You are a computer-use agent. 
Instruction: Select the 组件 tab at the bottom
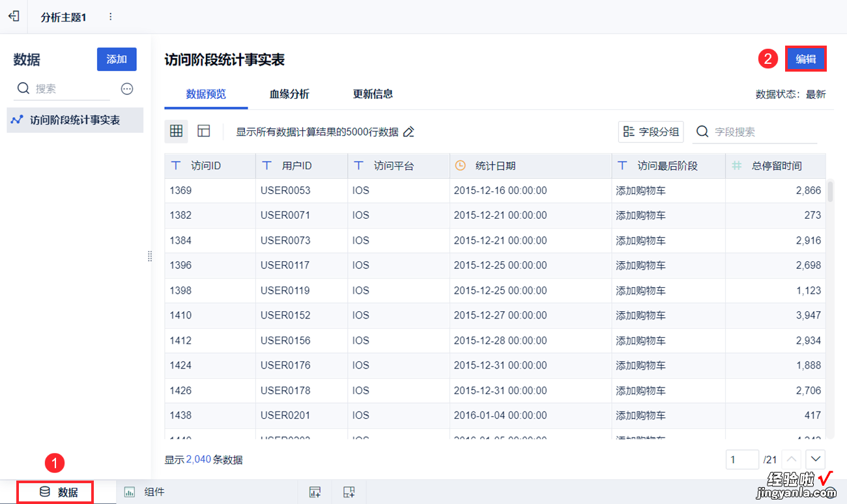pos(145,492)
